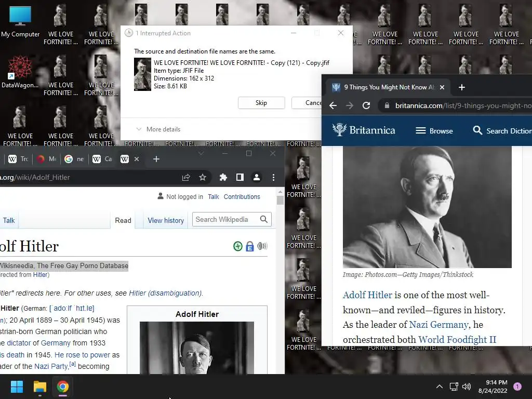The width and height of the screenshot is (532, 399).
Task: Bookmark this page with the star icon
Action: coord(203,178)
